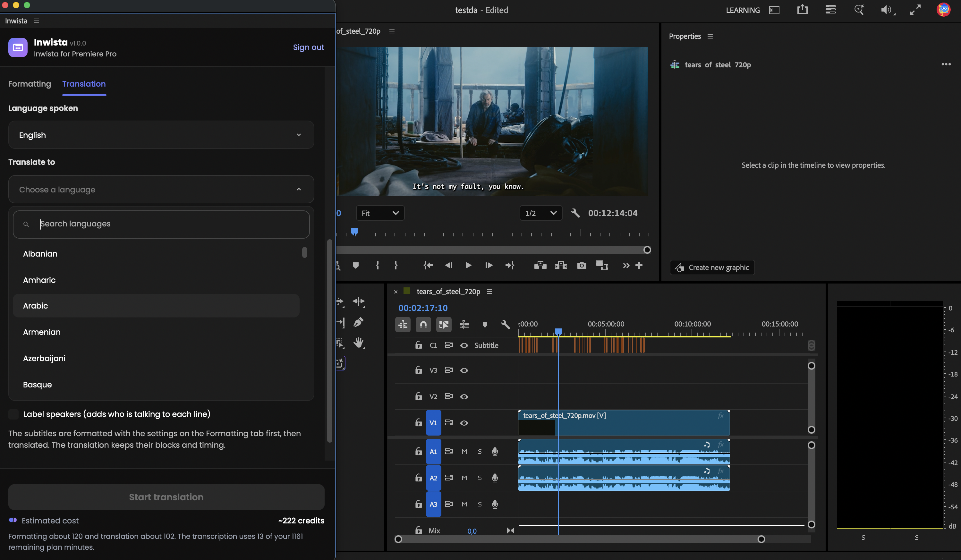Toggle visibility of track V3

[x=464, y=370]
